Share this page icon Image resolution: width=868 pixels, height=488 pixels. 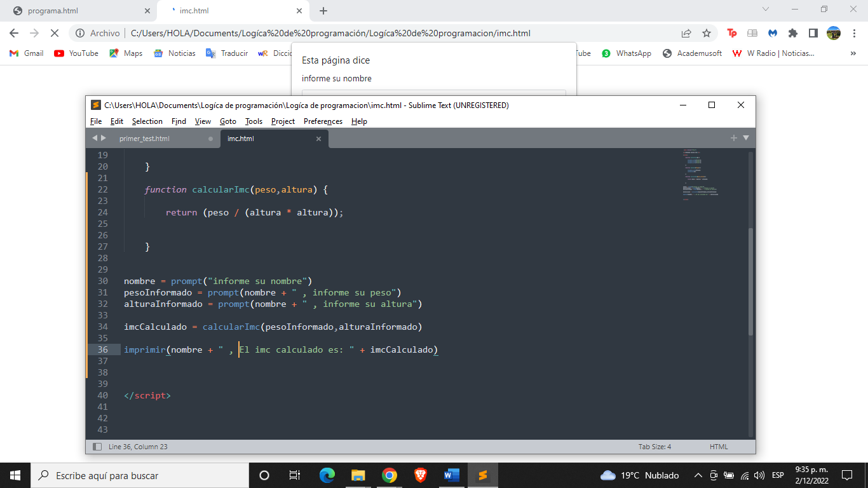[686, 33]
